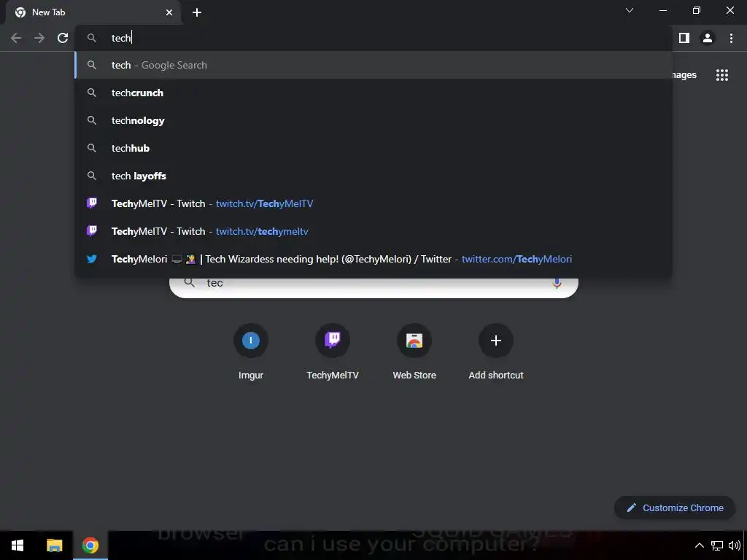
Task: Open the network icon in the tray
Action: coord(717,545)
